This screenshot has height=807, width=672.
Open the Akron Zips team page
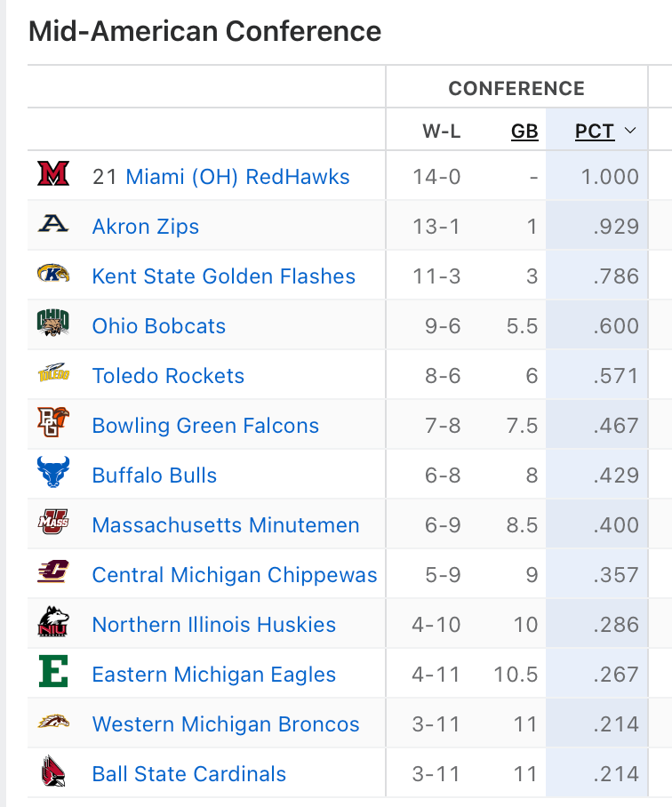[x=145, y=227]
